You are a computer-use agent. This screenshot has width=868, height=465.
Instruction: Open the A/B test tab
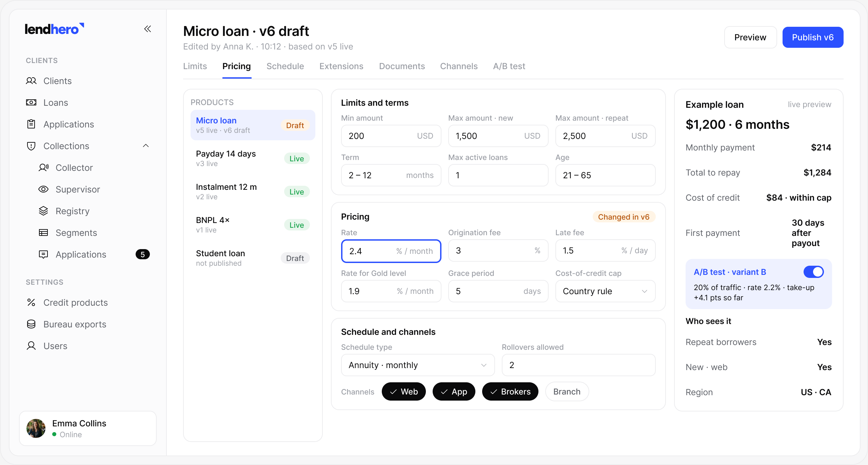(x=509, y=66)
